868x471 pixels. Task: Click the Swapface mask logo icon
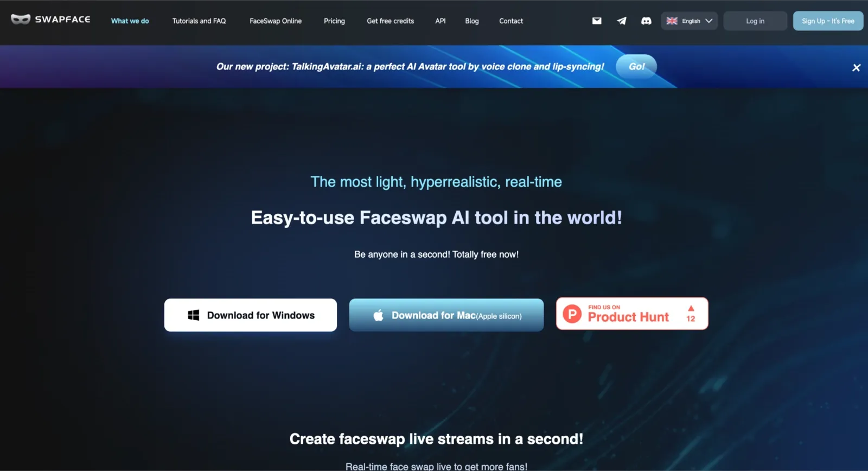tap(21, 20)
